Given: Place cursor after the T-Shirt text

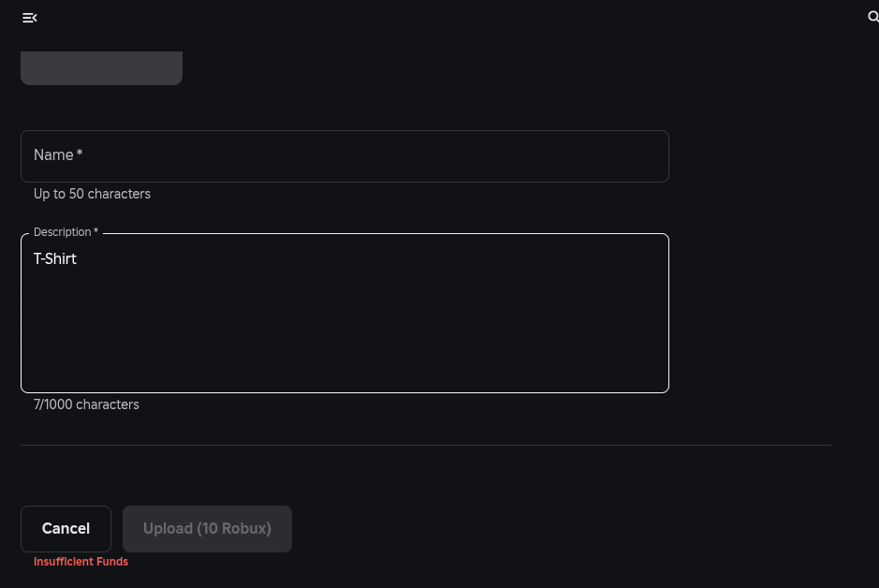Looking at the screenshot, I should [78, 259].
